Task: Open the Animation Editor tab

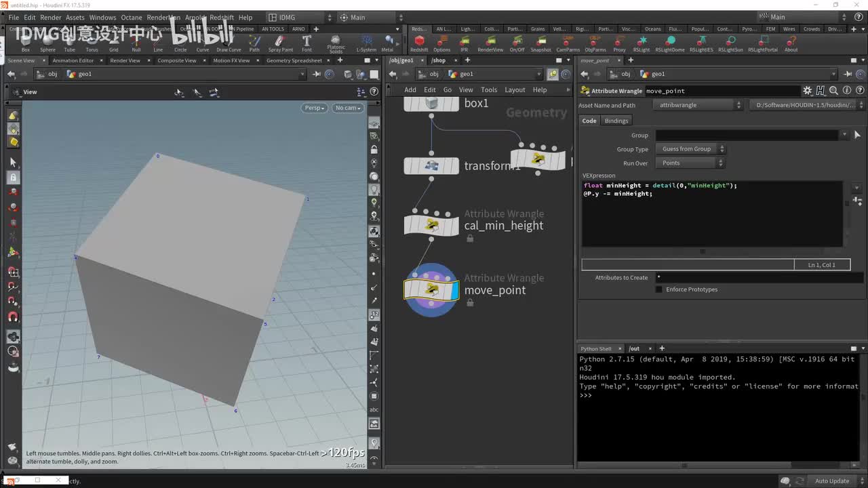Action: 73,60
